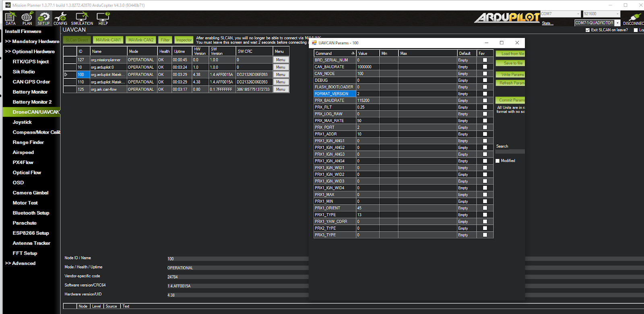Image resolution: width=644 pixels, height=314 pixels.
Task: Mark BRD_SERIAL_NUM as favorite
Action: 485,60
